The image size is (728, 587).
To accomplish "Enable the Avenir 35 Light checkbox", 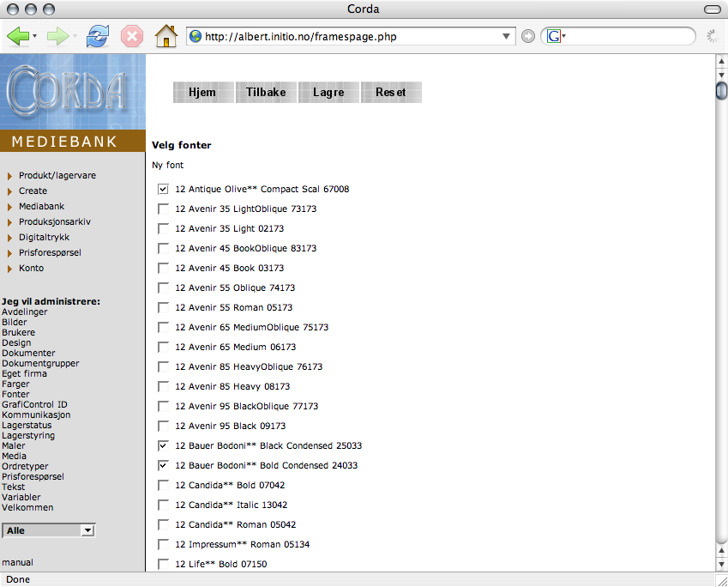I will [163, 228].
